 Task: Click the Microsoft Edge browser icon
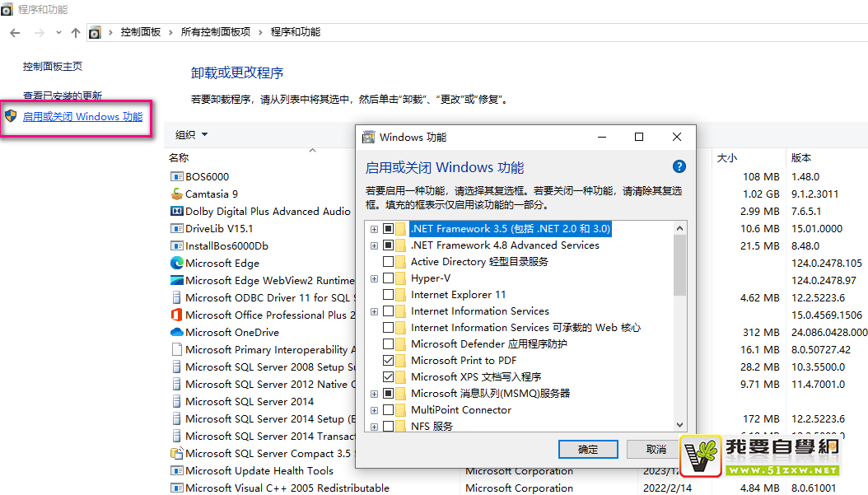pyautogui.click(x=176, y=263)
